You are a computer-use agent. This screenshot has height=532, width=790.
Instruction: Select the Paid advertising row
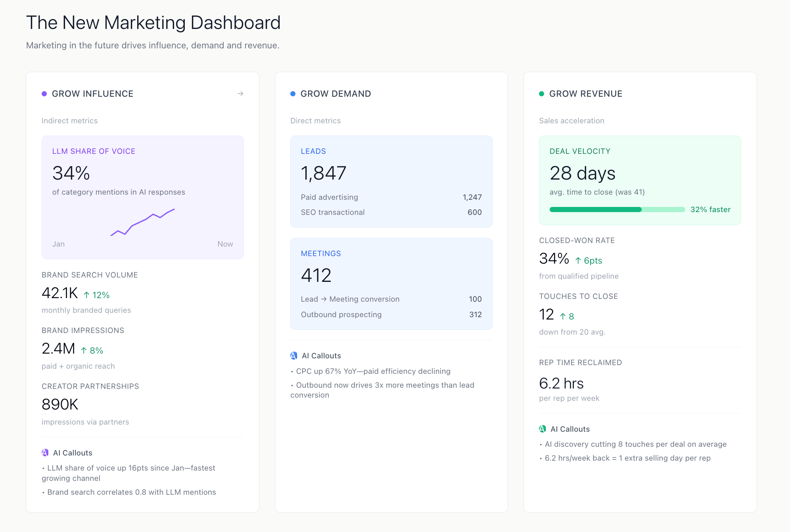coord(391,197)
